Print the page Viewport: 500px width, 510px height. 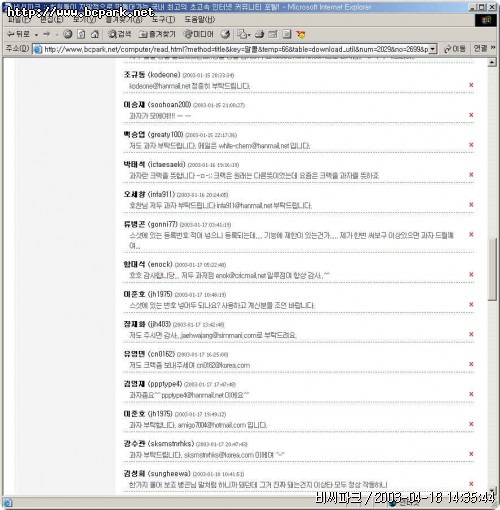click(260, 34)
